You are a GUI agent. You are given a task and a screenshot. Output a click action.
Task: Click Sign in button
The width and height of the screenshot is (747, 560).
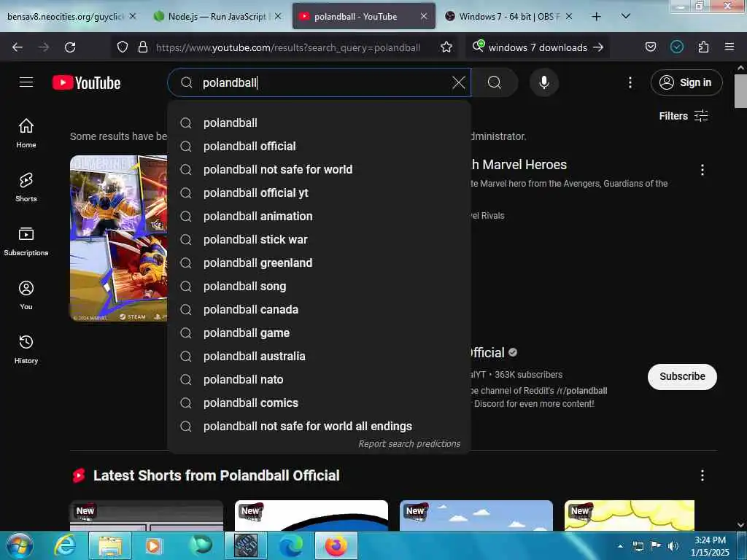pos(686,82)
